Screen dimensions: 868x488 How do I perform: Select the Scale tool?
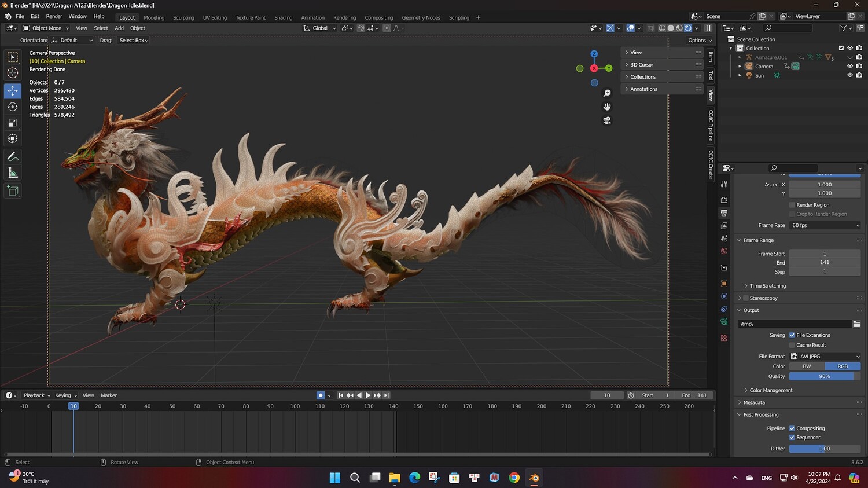[13, 123]
